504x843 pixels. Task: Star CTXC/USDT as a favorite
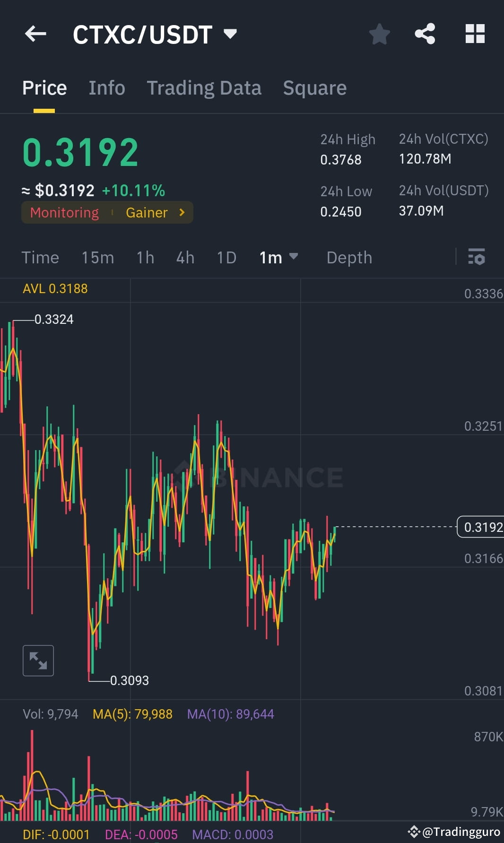[x=379, y=34]
